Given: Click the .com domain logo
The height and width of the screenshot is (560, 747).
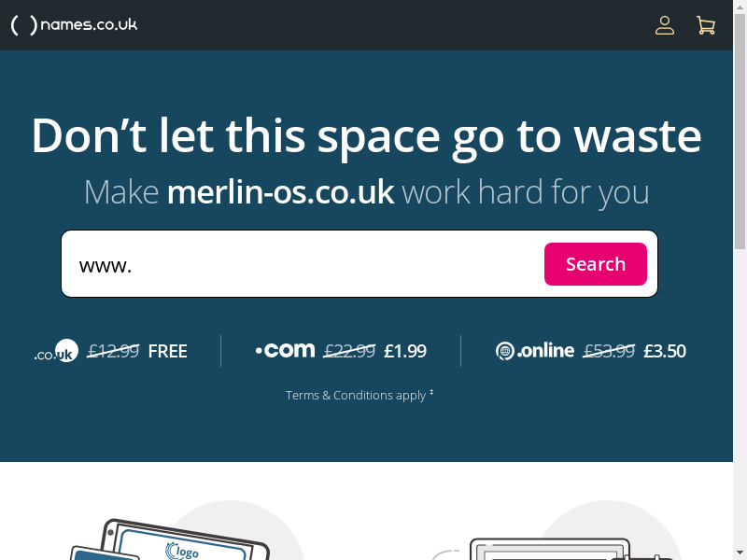Looking at the screenshot, I should (285, 351).
